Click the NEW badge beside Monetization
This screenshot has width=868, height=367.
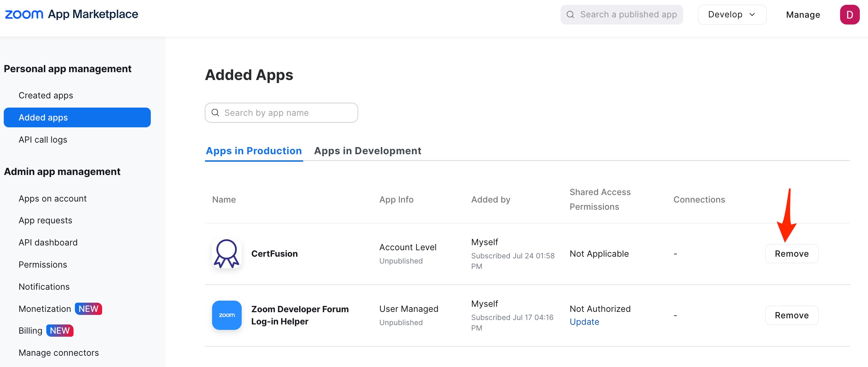click(x=89, y=309)
